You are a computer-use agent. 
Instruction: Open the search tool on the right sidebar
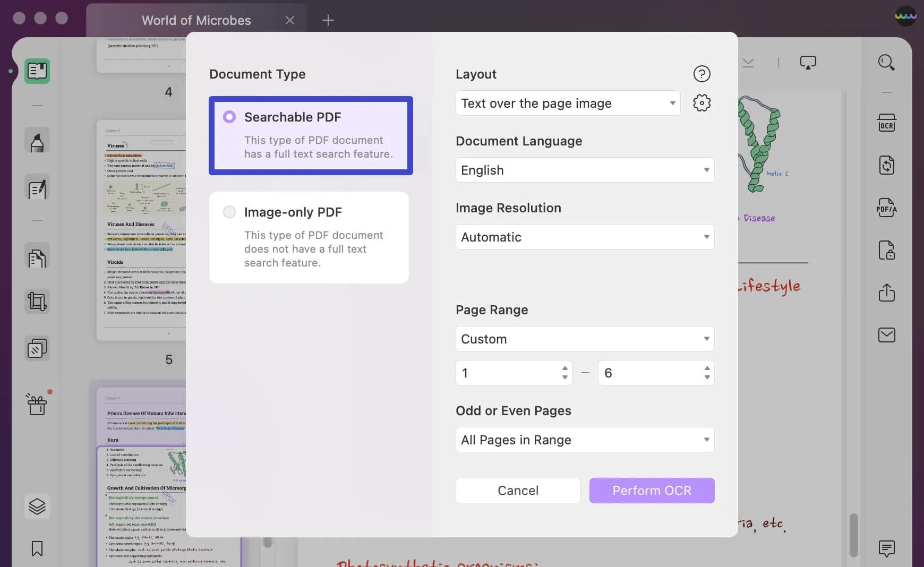click(887, 62)
